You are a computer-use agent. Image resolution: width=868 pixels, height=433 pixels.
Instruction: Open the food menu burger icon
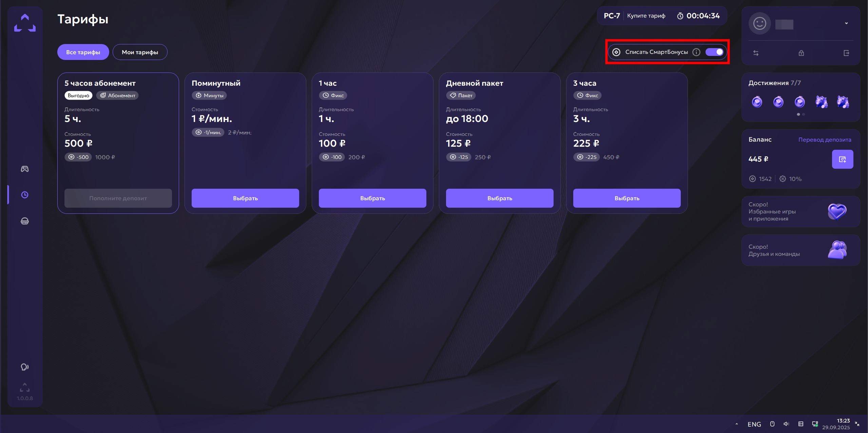coord(25,221)
